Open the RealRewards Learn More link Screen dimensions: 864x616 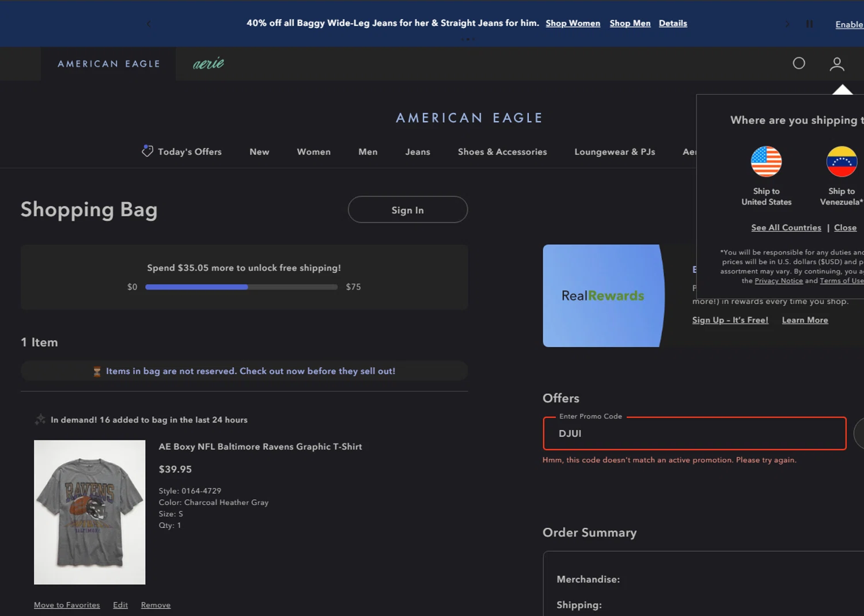(805, 320)
